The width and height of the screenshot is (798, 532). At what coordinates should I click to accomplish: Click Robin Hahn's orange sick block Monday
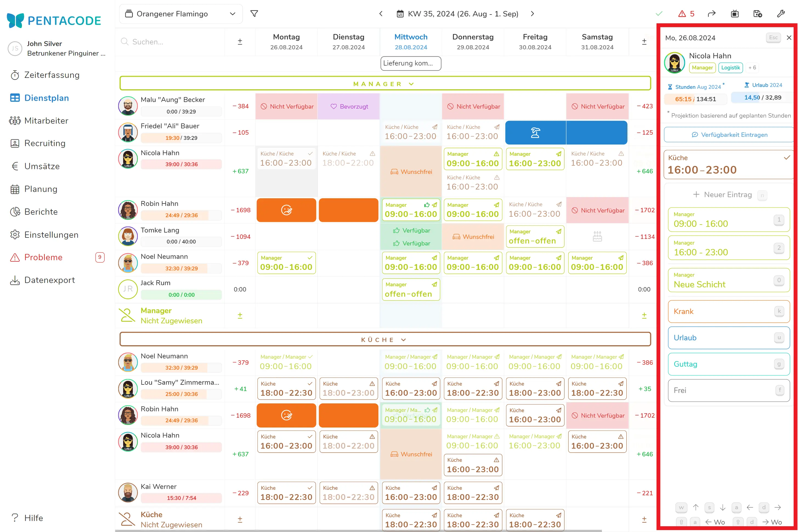(x=286, y=210)
